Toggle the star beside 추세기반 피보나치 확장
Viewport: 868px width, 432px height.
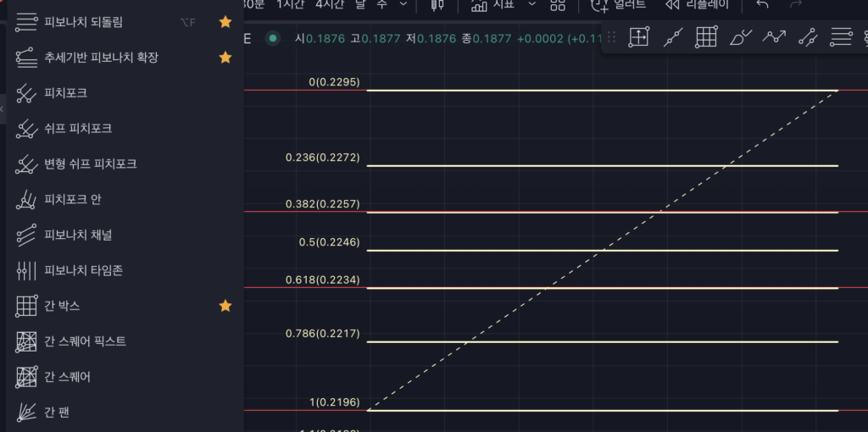[225, 57]
